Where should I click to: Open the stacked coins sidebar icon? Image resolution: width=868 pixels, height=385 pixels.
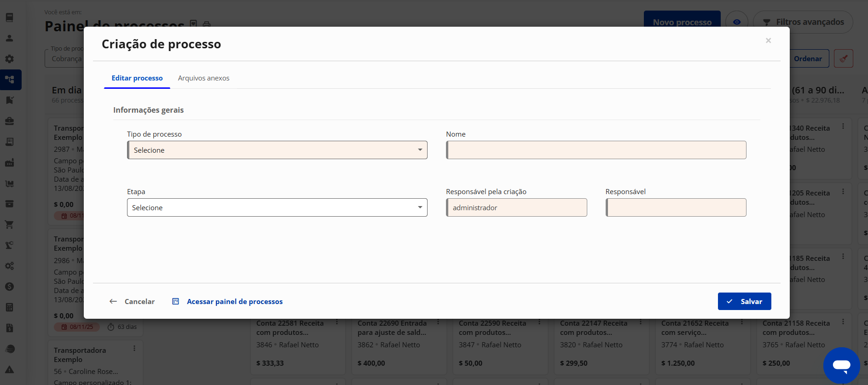pyautogui.click(x=9, y=349)
